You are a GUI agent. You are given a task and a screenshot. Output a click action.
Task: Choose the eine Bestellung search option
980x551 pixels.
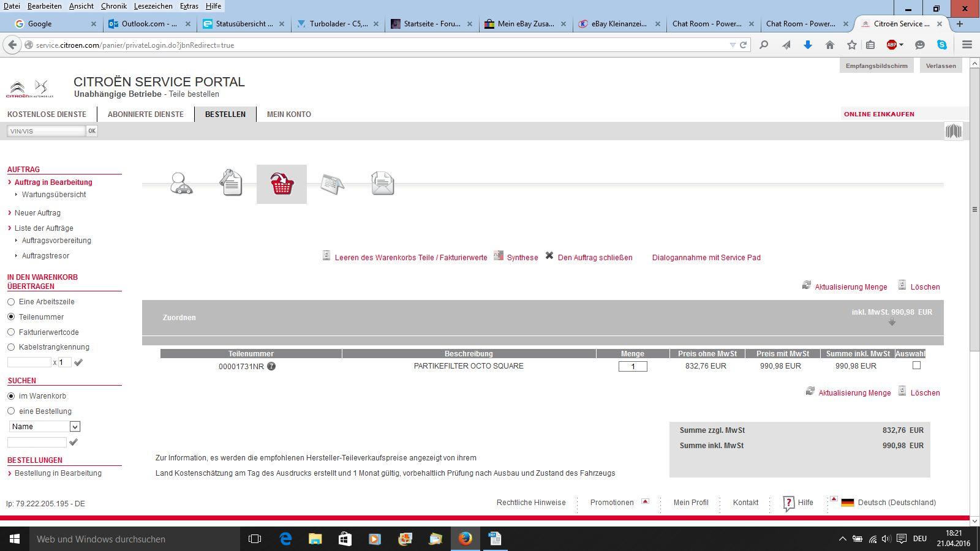coord(11,411)
